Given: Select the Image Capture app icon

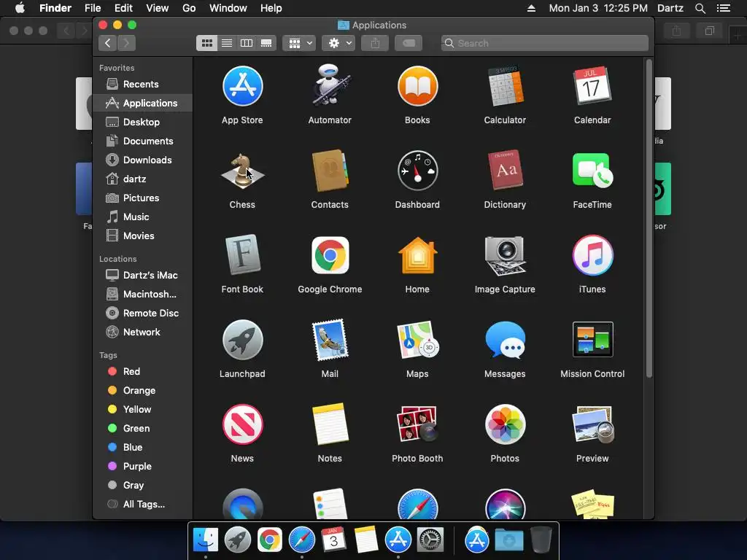Looking at the screenshot, I should tap(505, 256).
